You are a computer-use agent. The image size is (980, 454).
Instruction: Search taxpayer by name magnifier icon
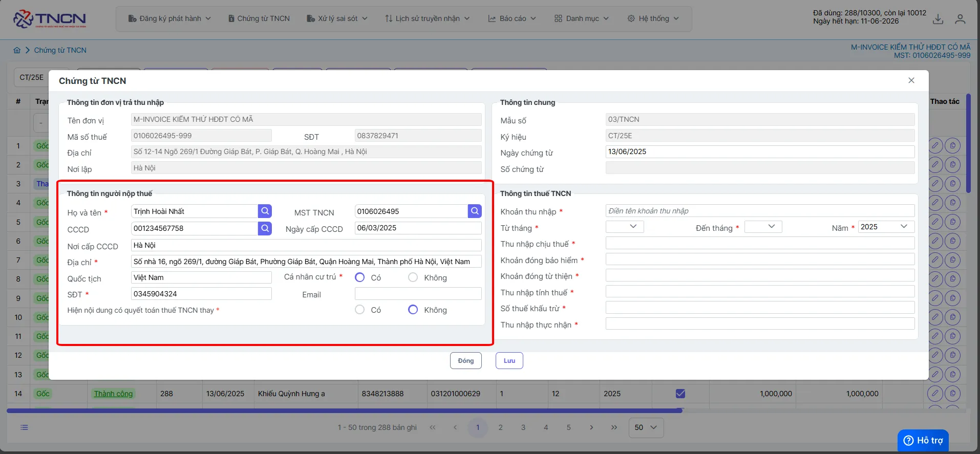pos(265,211)
